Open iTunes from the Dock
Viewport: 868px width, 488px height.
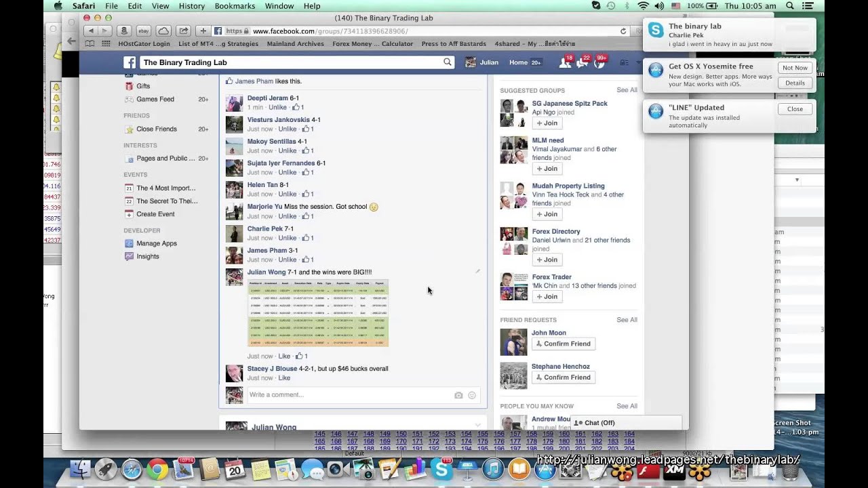(x=493, y=469)
